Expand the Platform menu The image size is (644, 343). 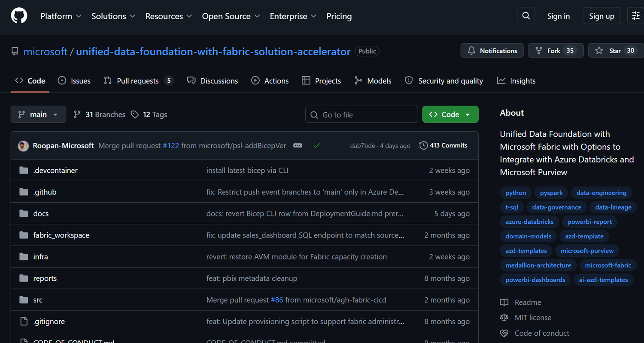click(x=61, y=16)
